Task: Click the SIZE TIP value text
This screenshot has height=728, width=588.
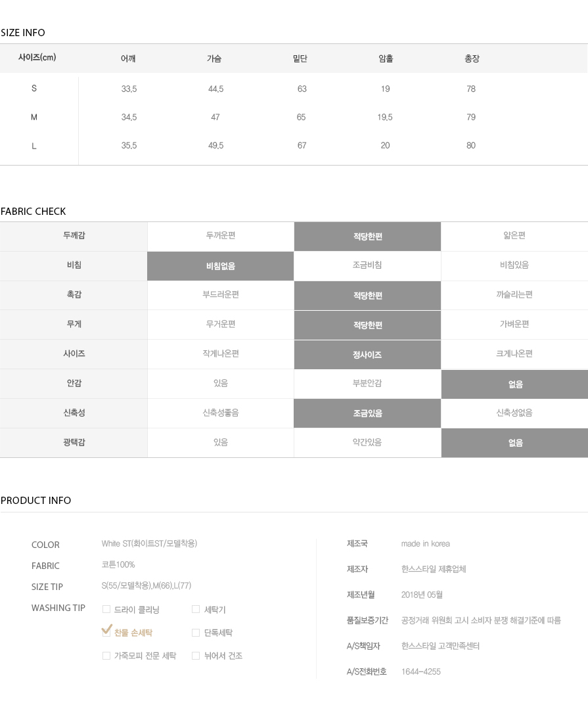Action: [x=147, y=585]
